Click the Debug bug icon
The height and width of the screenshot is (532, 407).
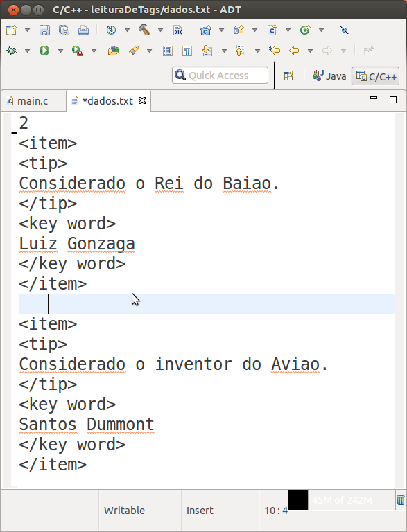pyautogui.click(x=12, y=51)
